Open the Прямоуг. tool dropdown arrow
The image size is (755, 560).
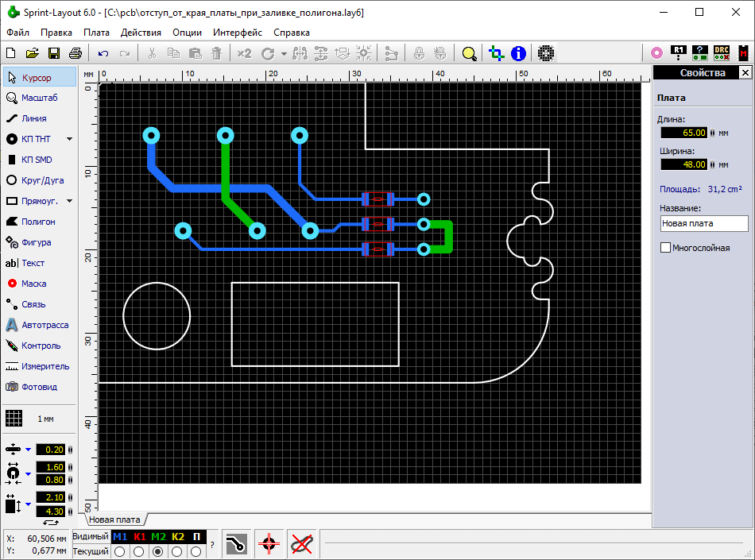pyautogui.click(x=69, y=201)
